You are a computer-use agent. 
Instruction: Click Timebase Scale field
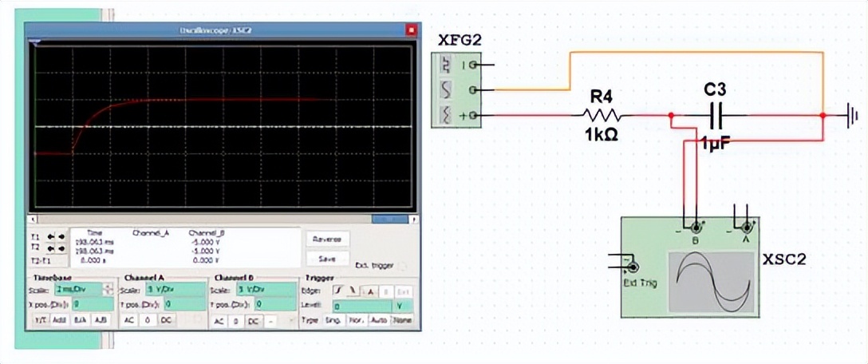pyautogui.click(x=78, y=290)
